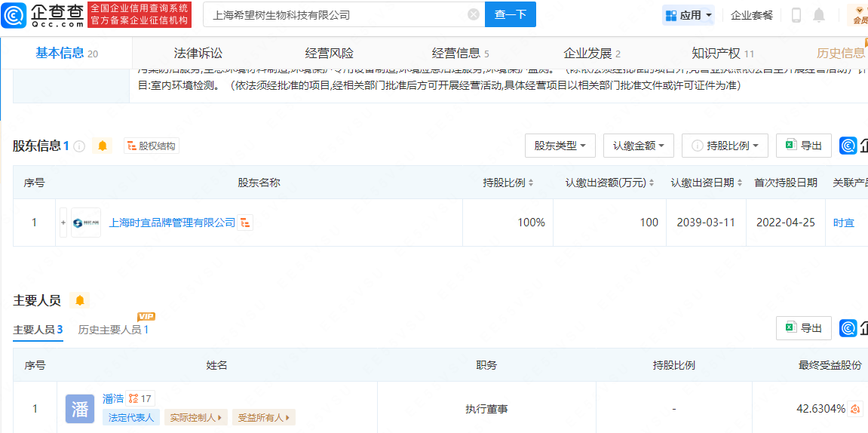Click the blue Qcc icon beside shareholder 导出
This screenshot has width=868, height=433.
click(848, 146)
